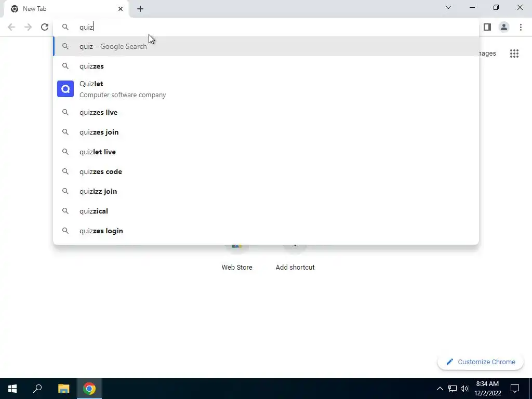Click the Quizlet logo icon
Screen dimensions: 532x399
(x=65, y=89)
